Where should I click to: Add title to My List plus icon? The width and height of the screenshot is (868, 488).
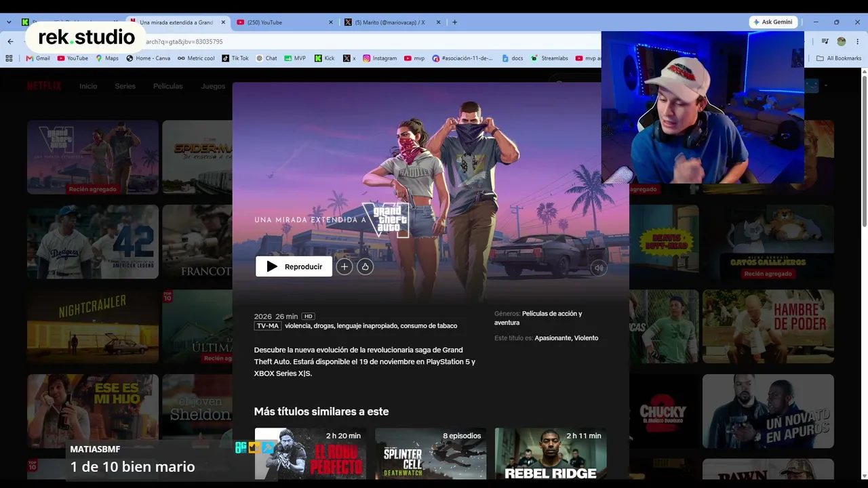click(344, 266)
